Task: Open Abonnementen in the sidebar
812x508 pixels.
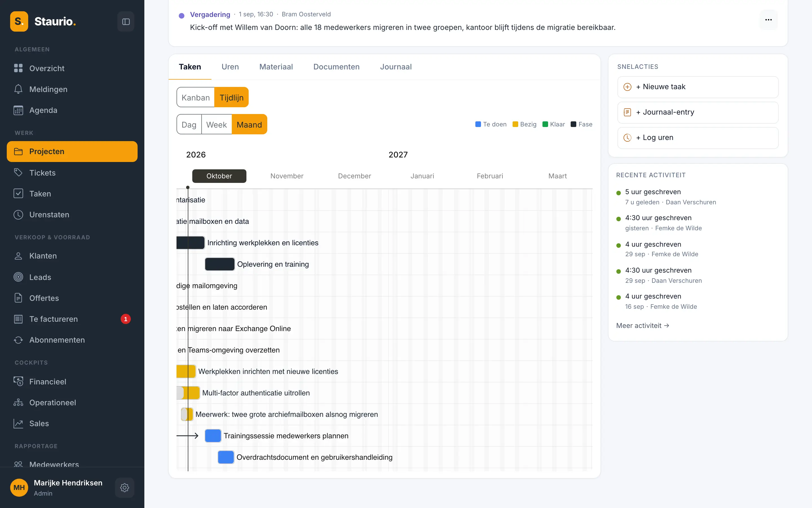Action: [72, 340]
